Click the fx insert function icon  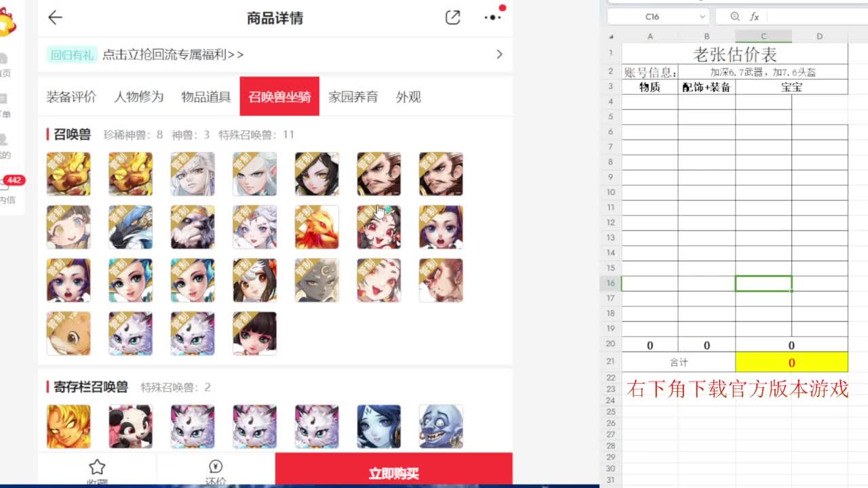click(x=754, y=16)
